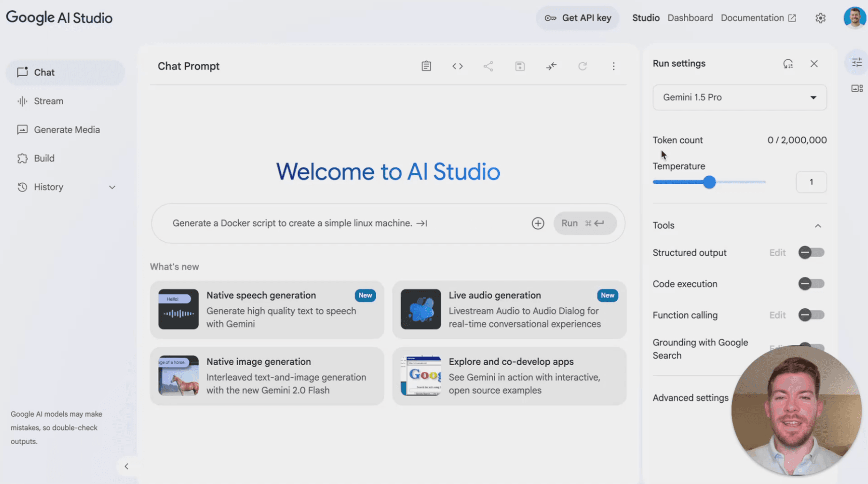
Task: Click the Token count value 0 / 2,000,000
Action: click(797, 140)
